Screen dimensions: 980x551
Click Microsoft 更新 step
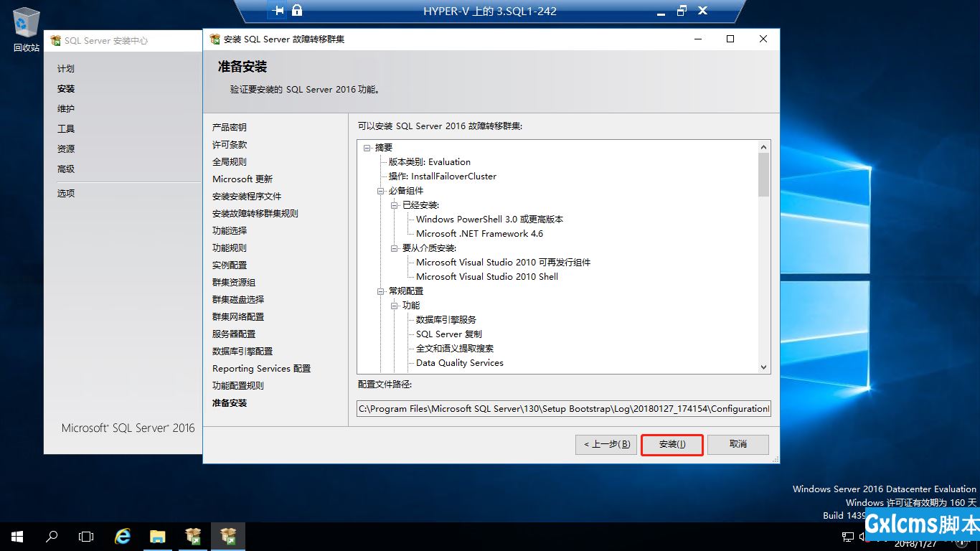click(x=242, y=179)
